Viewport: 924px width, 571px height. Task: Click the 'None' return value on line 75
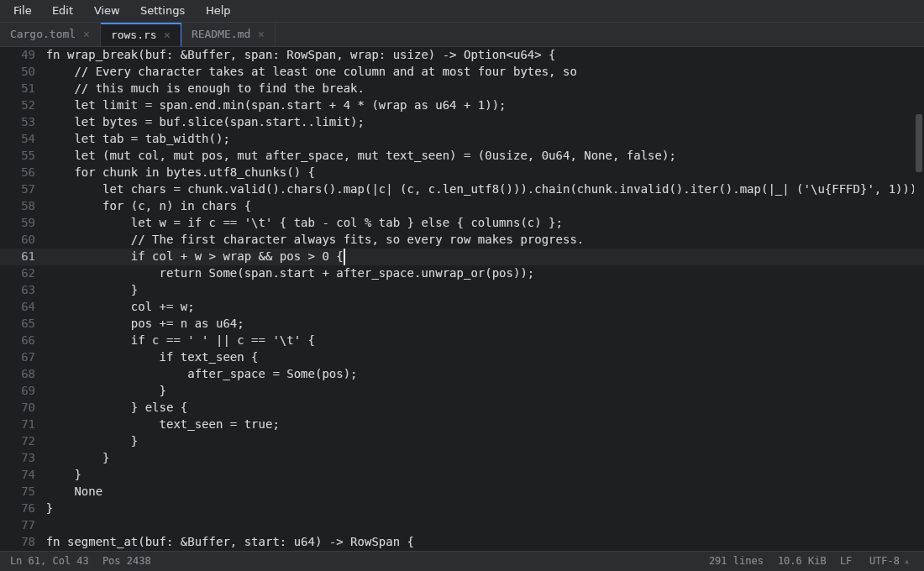pos(88,491)
